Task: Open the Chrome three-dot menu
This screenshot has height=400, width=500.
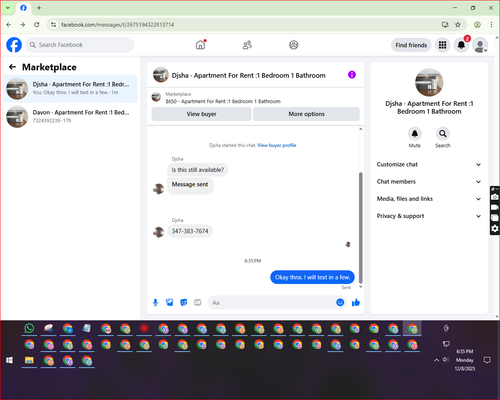Action: (x=491, y=24)
